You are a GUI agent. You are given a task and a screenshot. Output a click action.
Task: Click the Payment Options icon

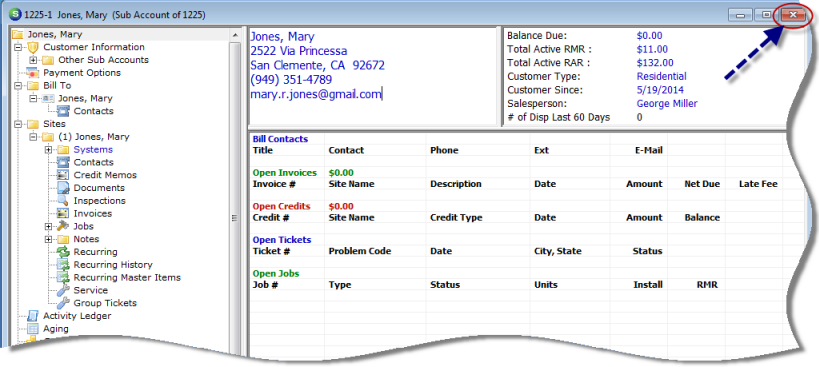(x=33, y=73)
